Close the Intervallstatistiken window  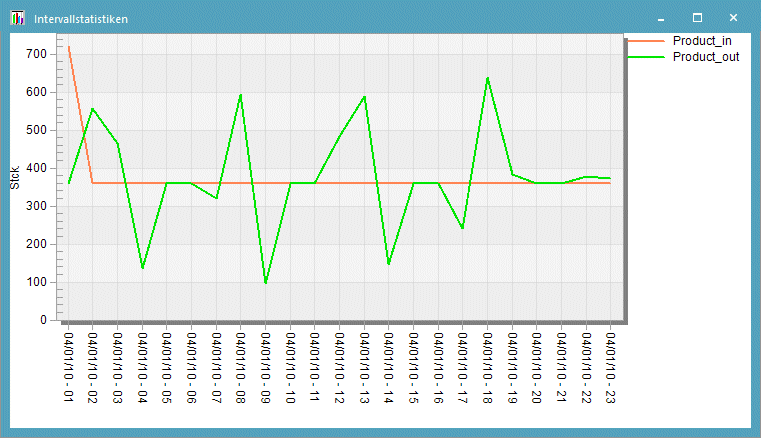[733, 18]
